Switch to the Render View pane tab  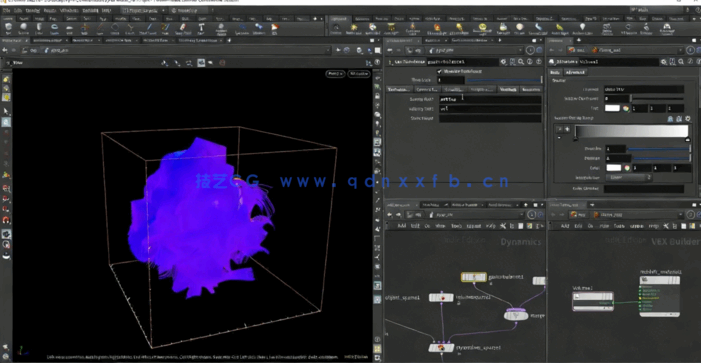pyautogui.click(x=84, y=40)
